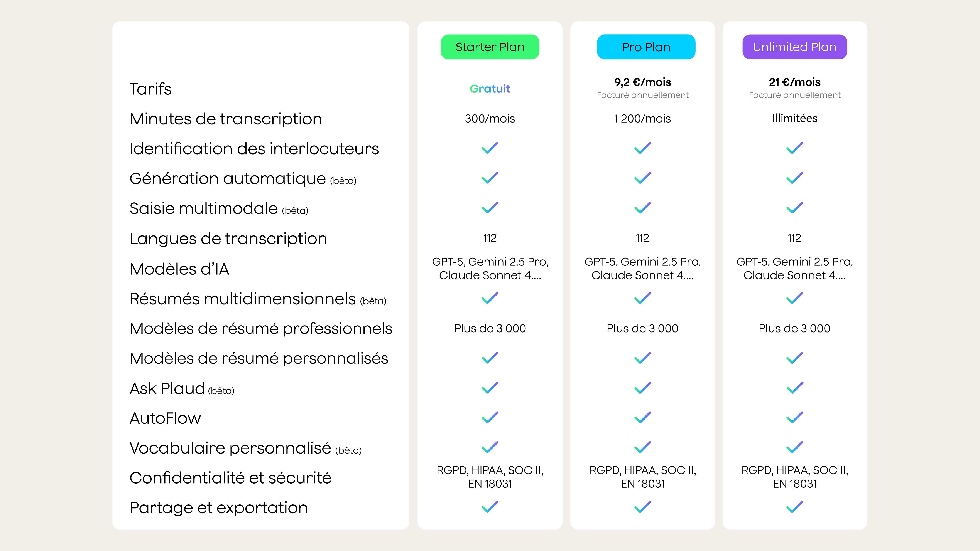Choose the purple Unlimited Plan badge
The height and width of the screenshot is (551, 980).
[794, 47]
